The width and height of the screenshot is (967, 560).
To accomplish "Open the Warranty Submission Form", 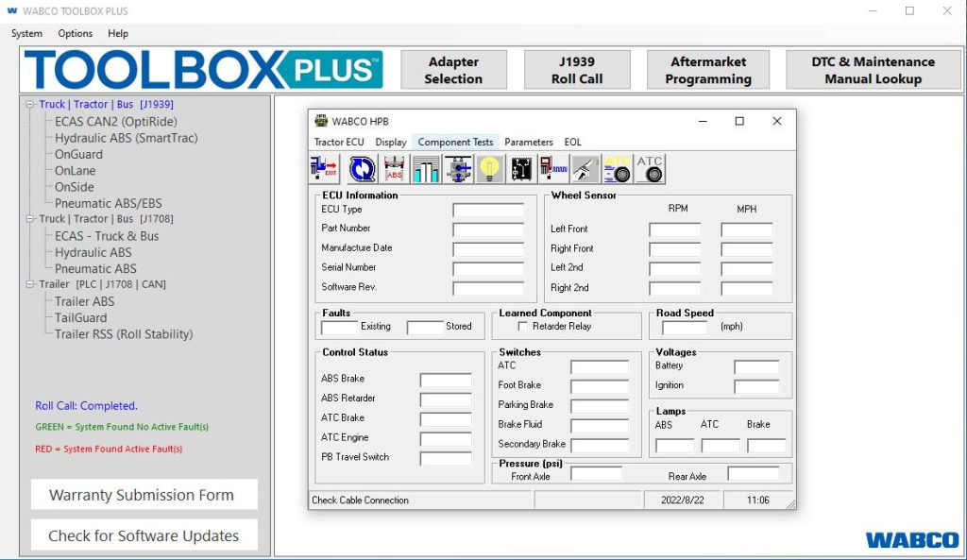I will click(142, 495).
